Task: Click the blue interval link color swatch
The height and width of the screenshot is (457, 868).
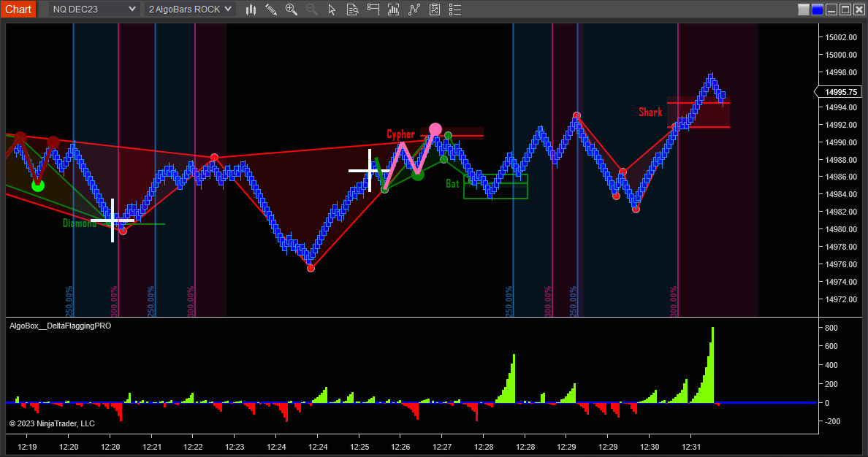Action: 818,9
